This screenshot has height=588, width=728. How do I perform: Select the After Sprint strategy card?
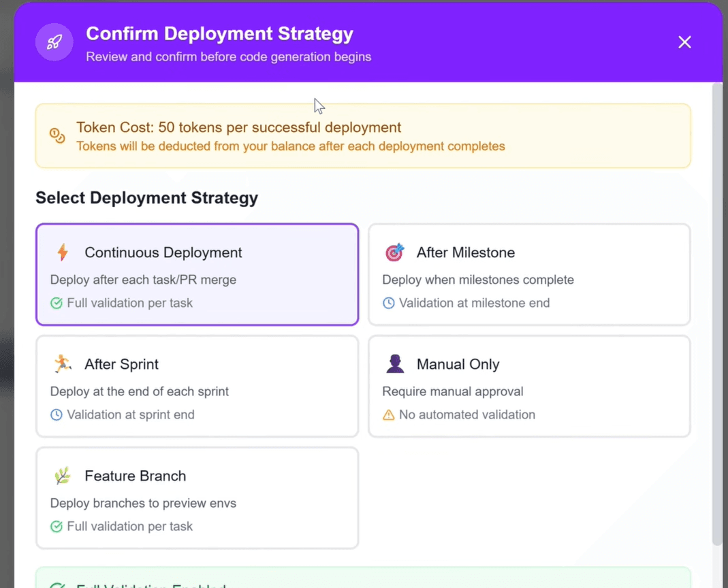pos(197,386)
